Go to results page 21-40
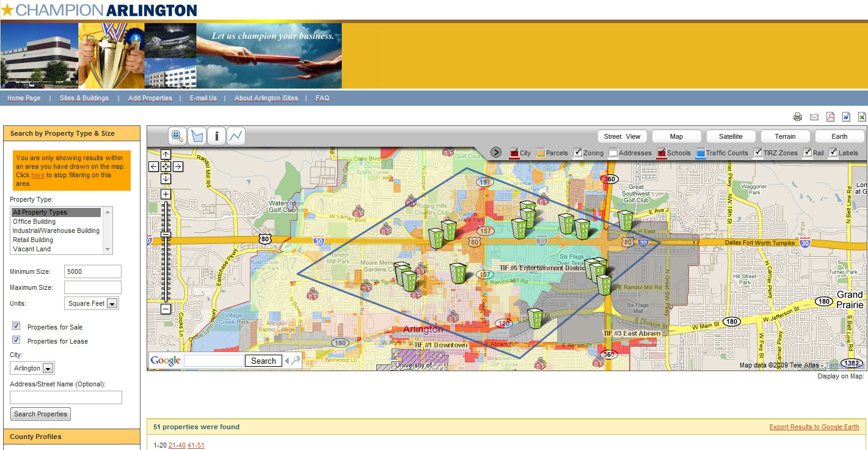The image size is (868, 450). click(x=177, y=445)
